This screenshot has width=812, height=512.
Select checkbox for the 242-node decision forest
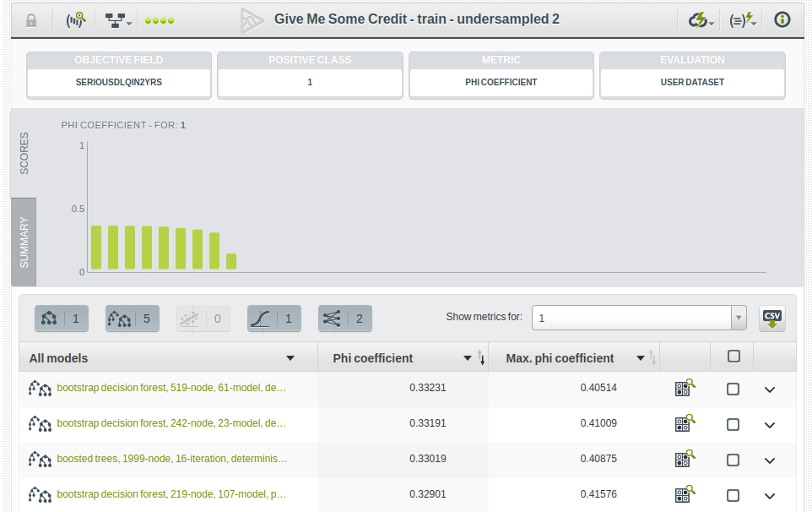click(x=733, y=424)
